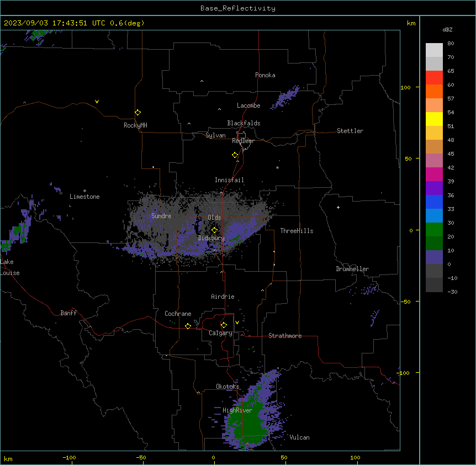Select the Strathmore label

click(x=285, y=336)
